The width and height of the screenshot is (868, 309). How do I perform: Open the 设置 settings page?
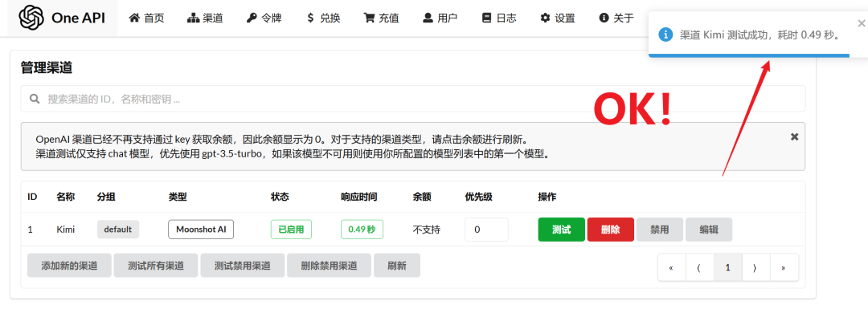[x=558, y=18]
